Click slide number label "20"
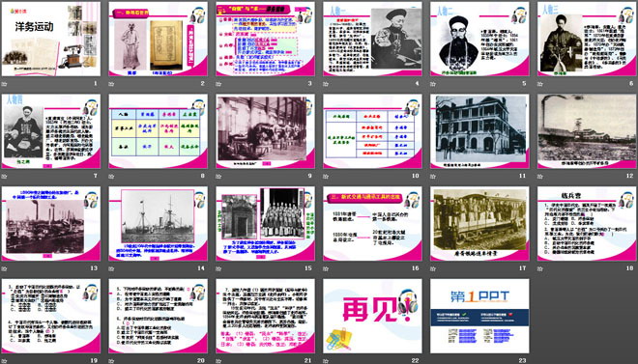The image size is (638, 364). point(201,360)
